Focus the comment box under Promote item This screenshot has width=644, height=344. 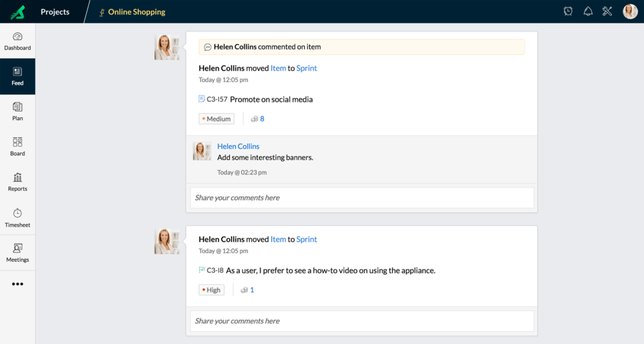tap(362, 198)
